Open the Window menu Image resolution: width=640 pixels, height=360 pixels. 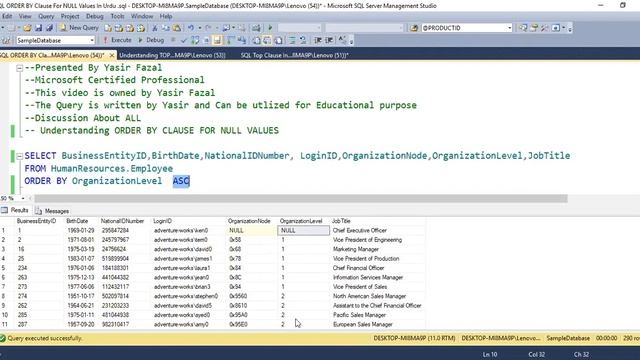tap(142, 16)
